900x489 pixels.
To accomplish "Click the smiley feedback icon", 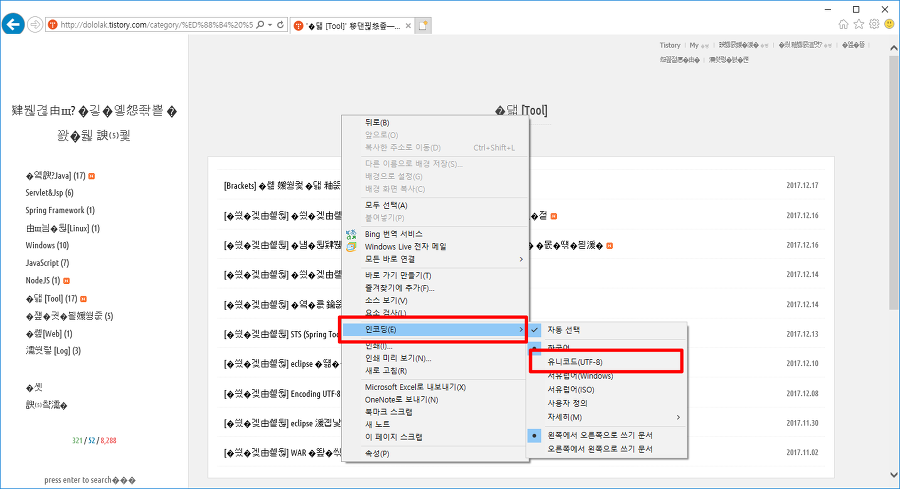I will pyautogui.click(x=889, y=24).
